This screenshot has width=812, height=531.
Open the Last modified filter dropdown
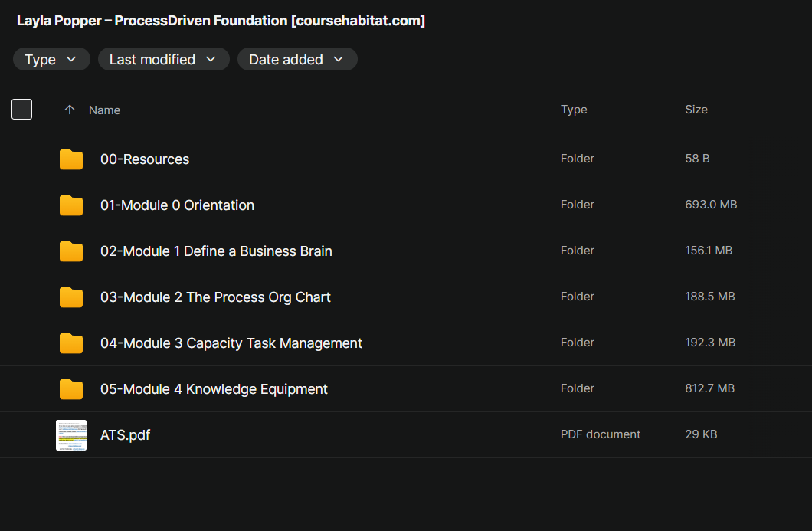tap(163, 60)
